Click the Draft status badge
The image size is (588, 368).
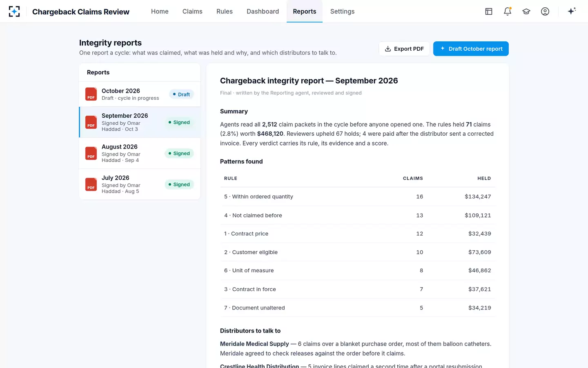(x=181, y=94)
